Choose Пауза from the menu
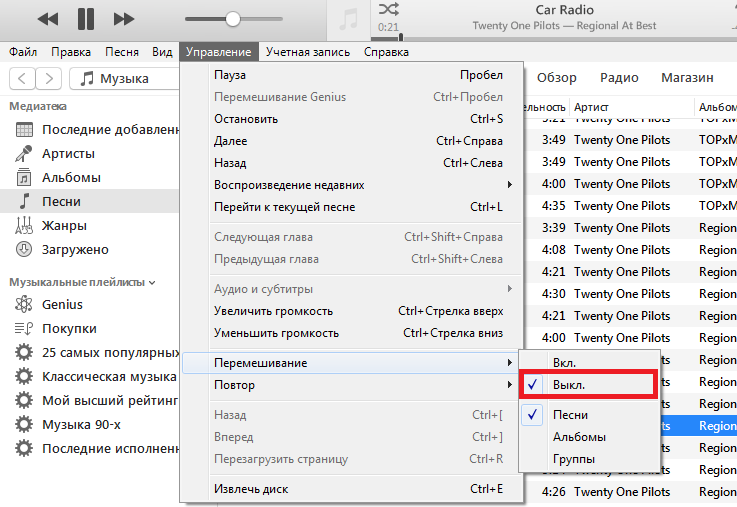Viewport: 737px width, 507px height. tap(352, 75)
